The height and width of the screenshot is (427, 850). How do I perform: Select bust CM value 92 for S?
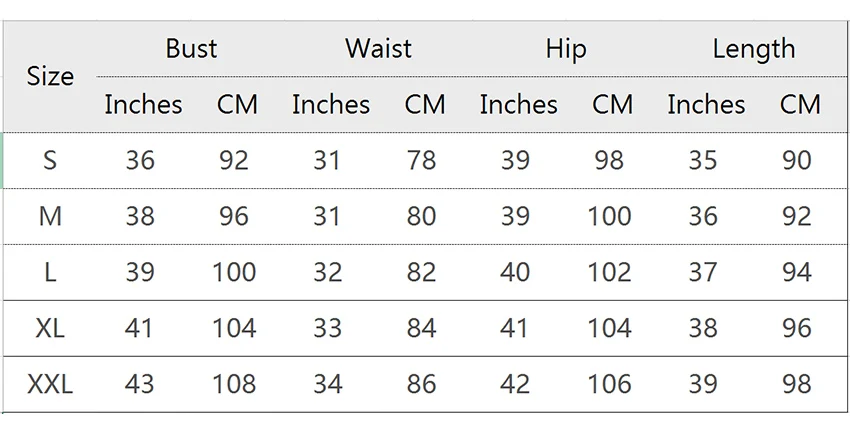pos(234,160)
